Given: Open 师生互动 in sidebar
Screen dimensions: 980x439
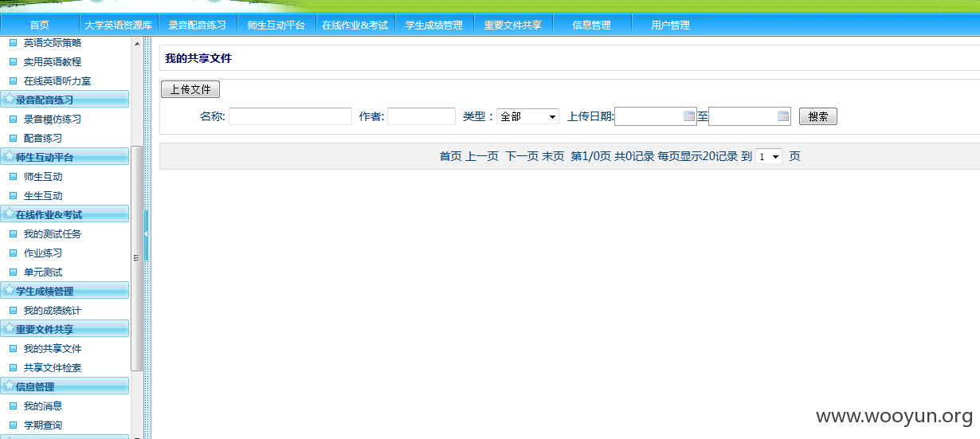Looking at the screenshot, I should [43, 176].
